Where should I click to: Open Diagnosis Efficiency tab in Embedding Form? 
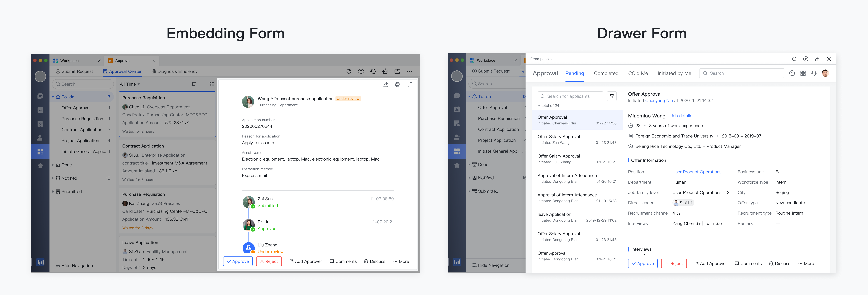tap(175, 71)
